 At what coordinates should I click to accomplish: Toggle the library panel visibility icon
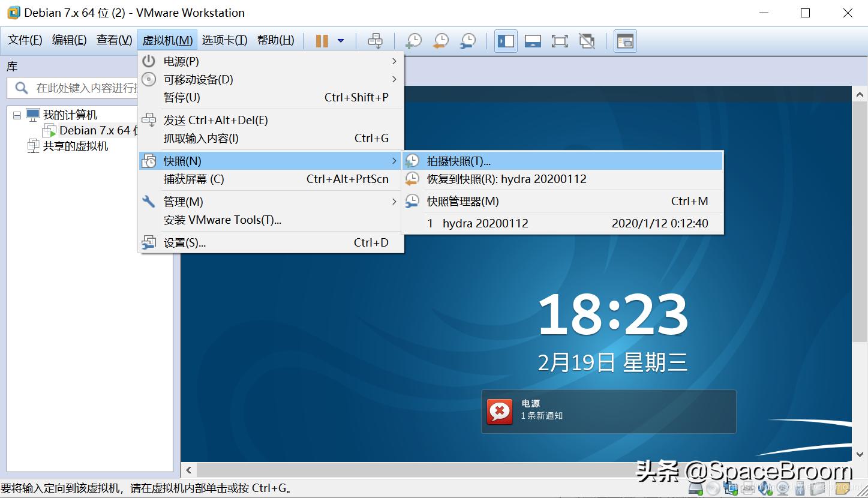point(506,41)
